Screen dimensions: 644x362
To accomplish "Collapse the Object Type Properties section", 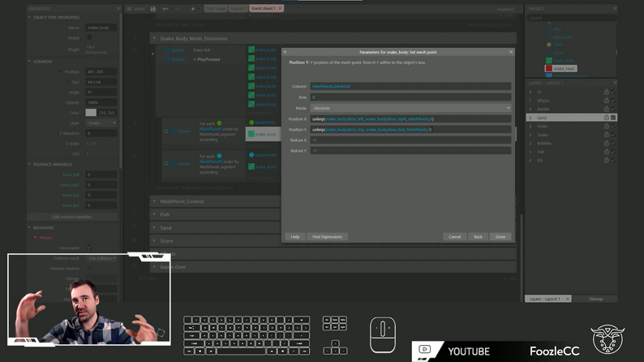I will tap(29, 17).
